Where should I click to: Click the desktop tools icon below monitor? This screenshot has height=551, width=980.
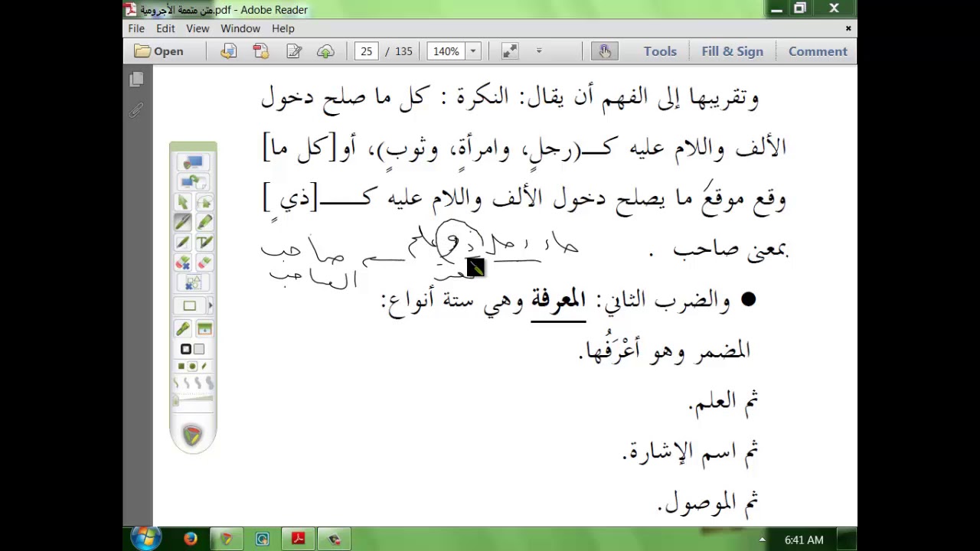(193, 182)
